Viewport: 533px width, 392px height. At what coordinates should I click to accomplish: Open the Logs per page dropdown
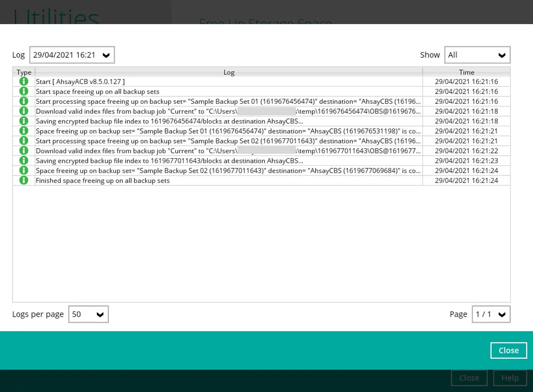coord(88,314)
